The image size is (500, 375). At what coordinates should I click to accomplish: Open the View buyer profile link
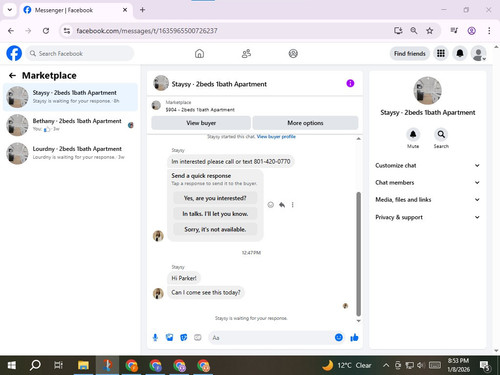(x=276, y=136)
